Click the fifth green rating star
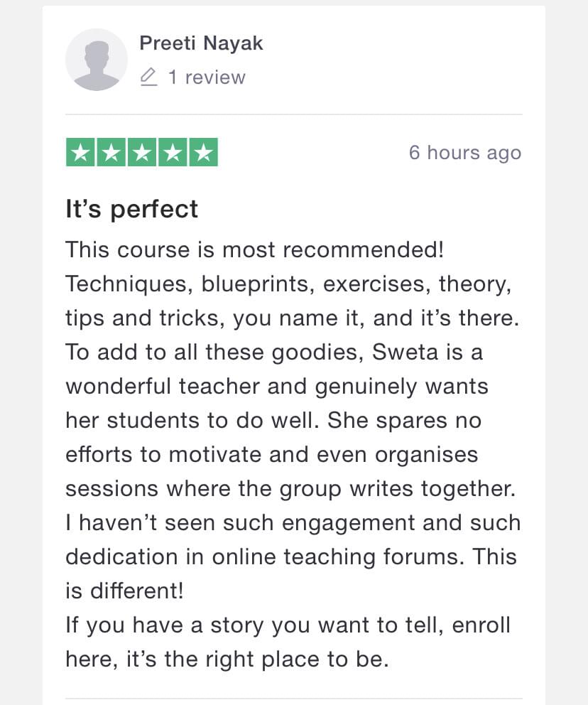588x705 pixels. 203,153
